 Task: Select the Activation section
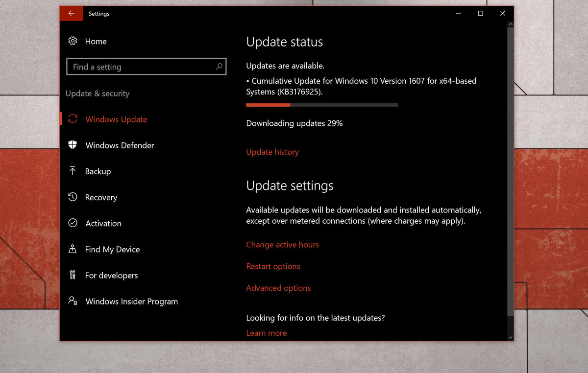coord(103,223)
